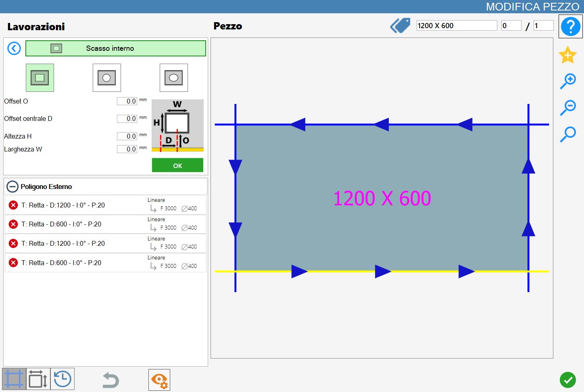Add piece to favorites with star icon
Image resolution: width=584 pixels, height=392 pixels.
coord(567,55)
